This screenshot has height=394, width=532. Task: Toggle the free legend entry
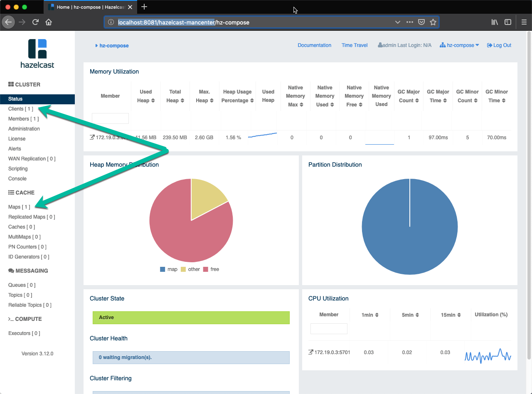coord(211,269)
